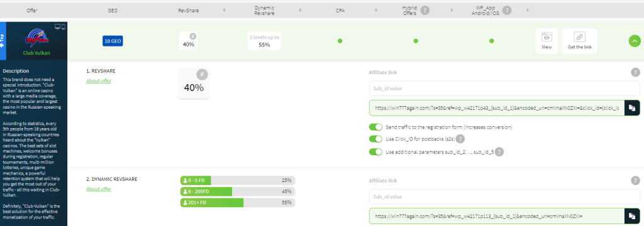This screenshot has height=226, width=644.
Task: Open About offer link under Revshare
Action: [99, 81]
